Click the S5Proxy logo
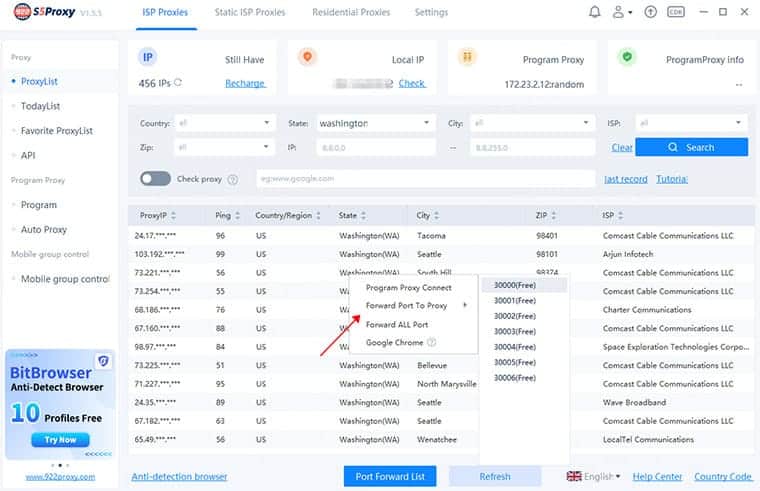The width and height of the screenshot is (760, 491). pyautogui.click(x=47, y=13)
